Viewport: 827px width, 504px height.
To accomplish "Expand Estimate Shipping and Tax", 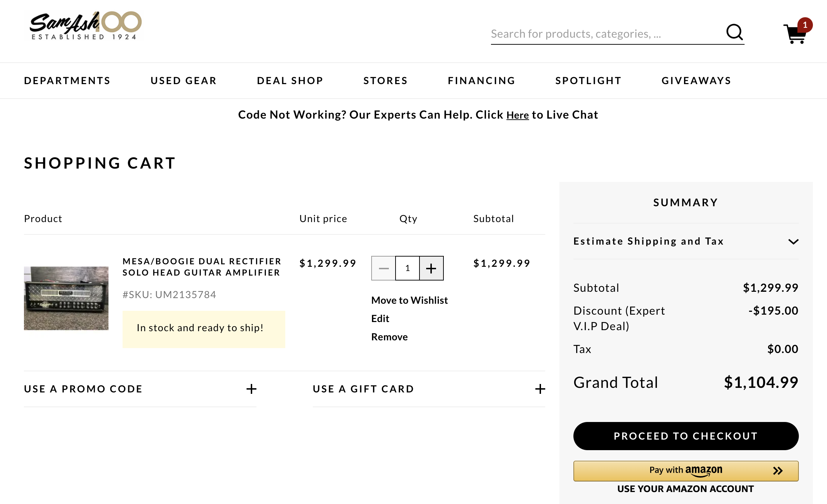I will tap(793, 241).
